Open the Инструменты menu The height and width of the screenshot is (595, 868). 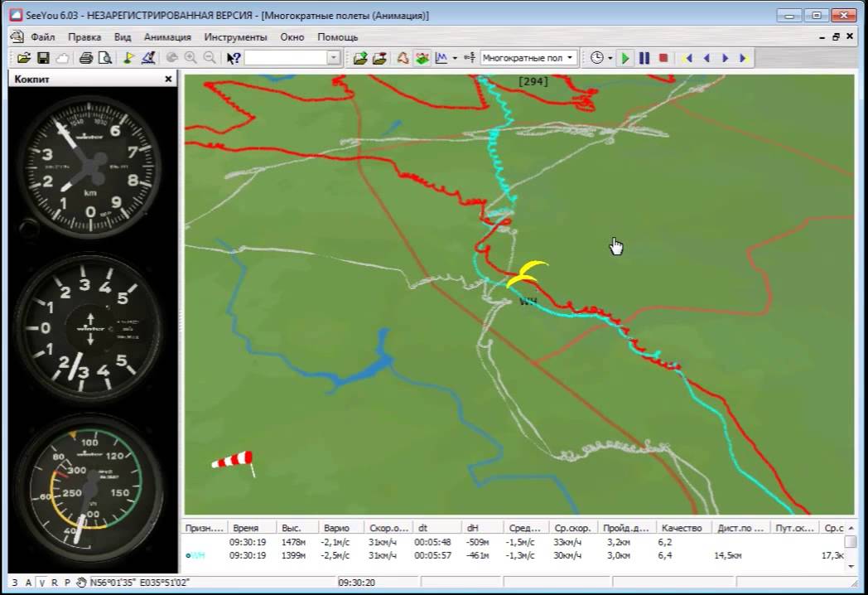(x=235, y=37)
